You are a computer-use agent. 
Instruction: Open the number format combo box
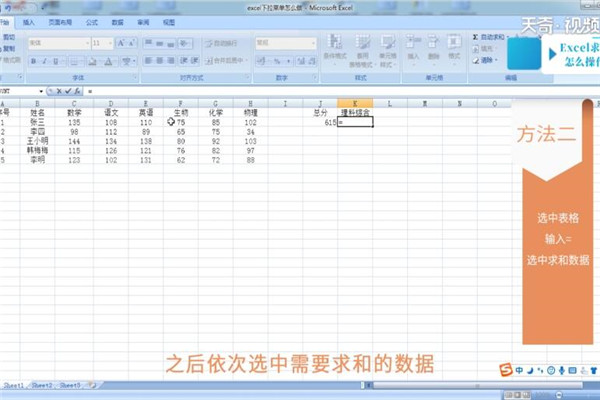pyautogui.click(x=286, y=43)
